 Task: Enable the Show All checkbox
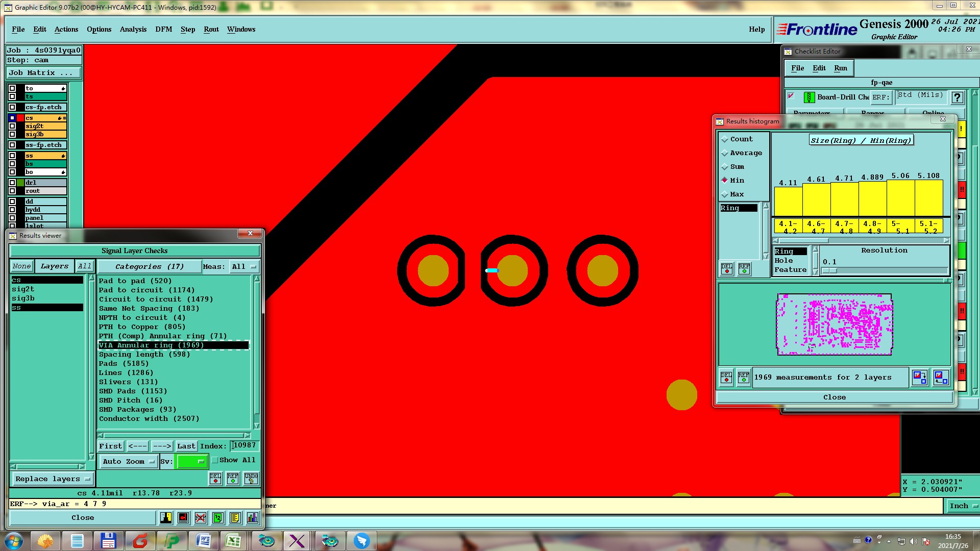[x=215, y=460]
